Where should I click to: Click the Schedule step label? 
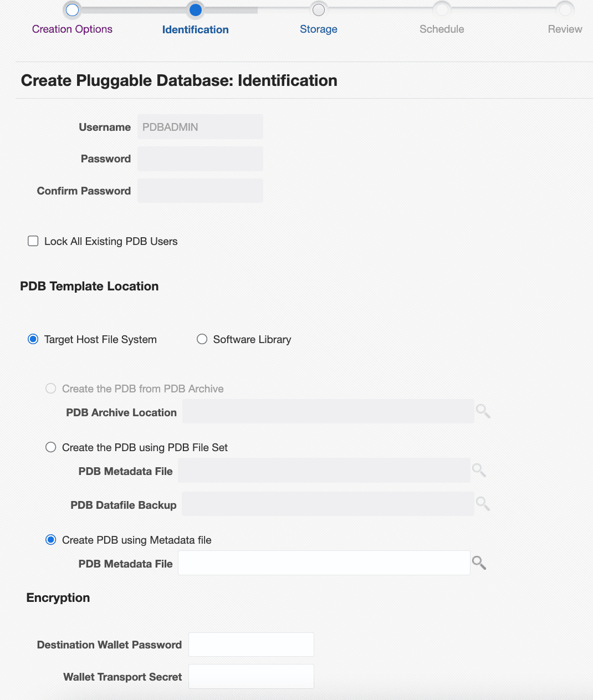(442, 29)
